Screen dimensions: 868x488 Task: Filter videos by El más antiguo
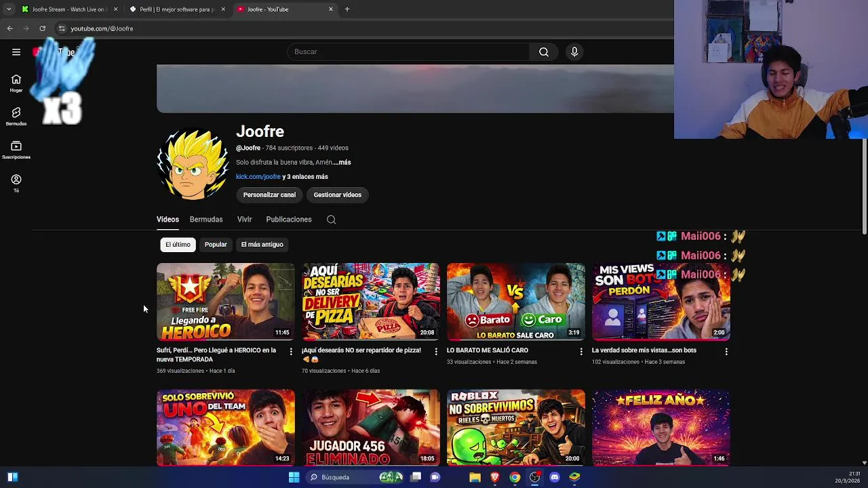tap(262, 245)
